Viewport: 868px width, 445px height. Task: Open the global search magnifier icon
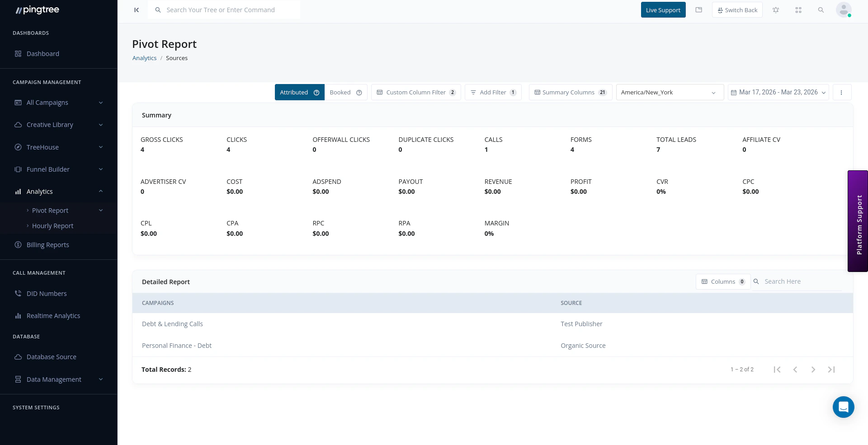tap(821, 9)
